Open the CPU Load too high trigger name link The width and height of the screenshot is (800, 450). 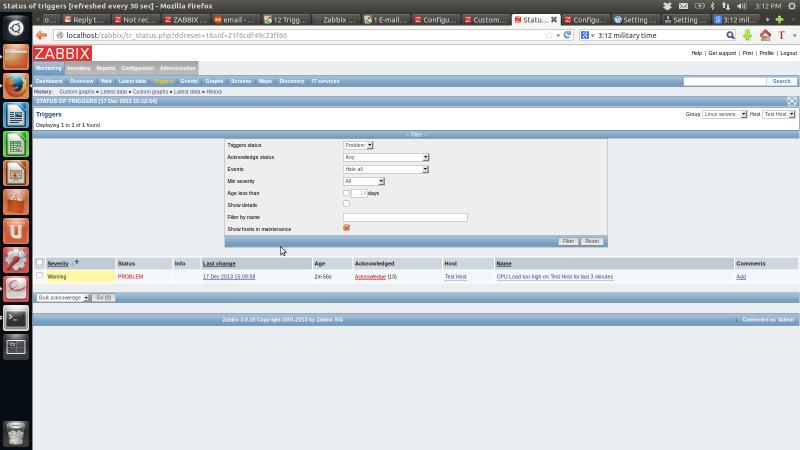555,277
